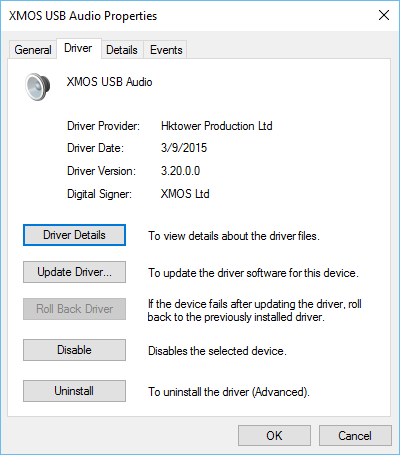Screen dimensions: 400x455
Task: Switch to the General tab
Action: coord(33,50)
